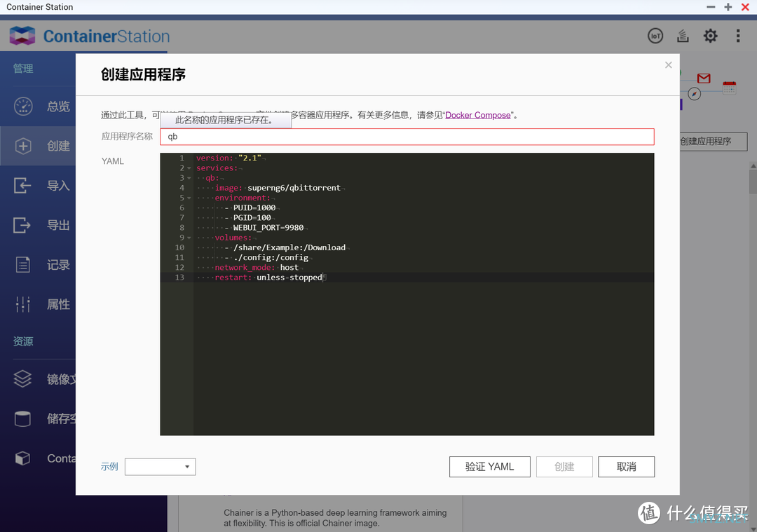Viewport: 757px width, 532px height.
Task: Open the stacked-layers icon beside IoT
Action: point(683,36)
